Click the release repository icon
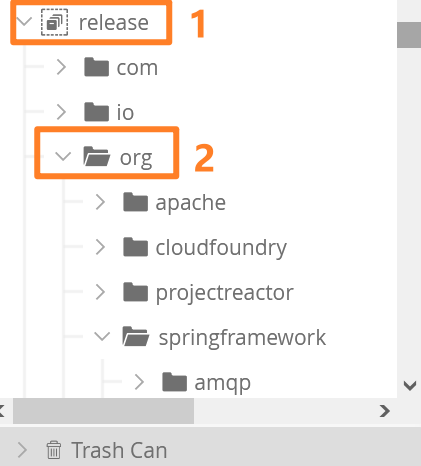The image size is (421, 466). click(54, 22)
